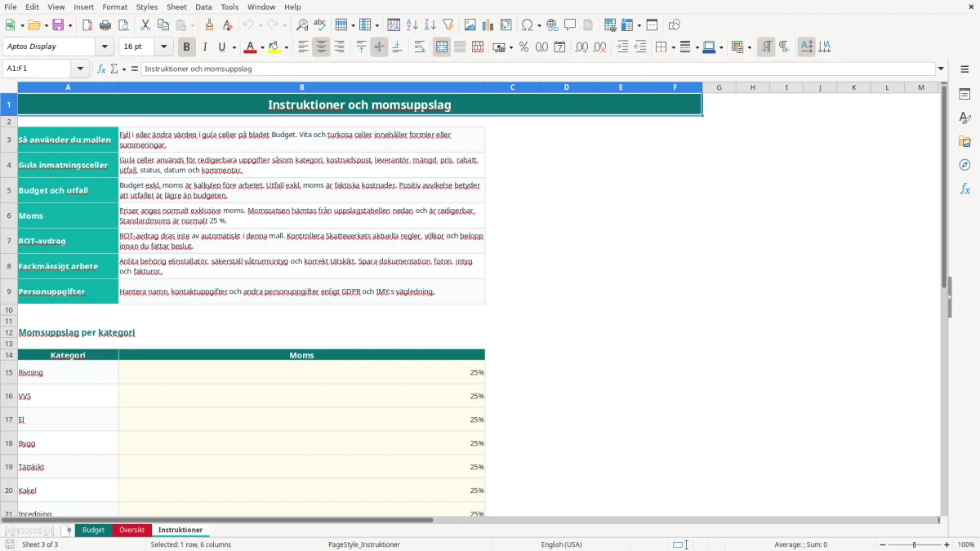
Task: Open the Font Size dropdown
Action: tap(164, 47)
